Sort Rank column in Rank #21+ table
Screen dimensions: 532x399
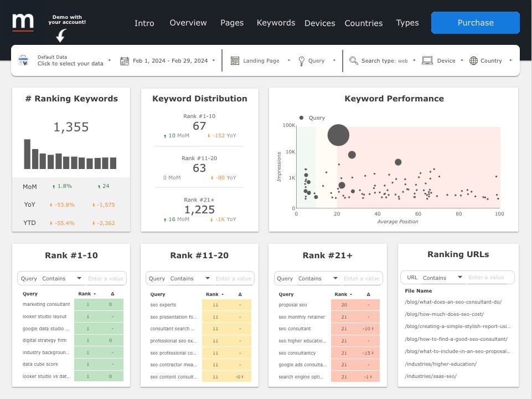(343, 294)
